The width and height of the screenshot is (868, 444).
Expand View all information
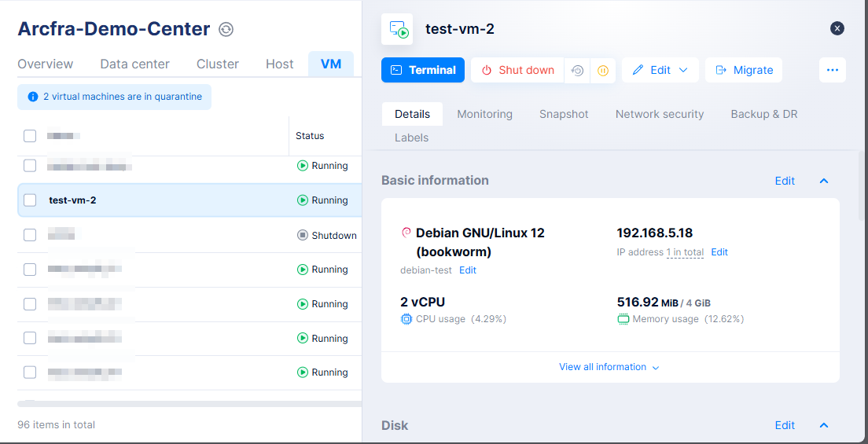[x=609, y=367]
